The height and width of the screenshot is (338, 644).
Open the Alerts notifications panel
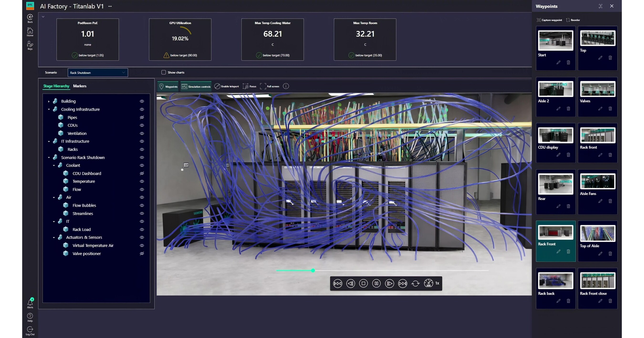tap(30, 302)
